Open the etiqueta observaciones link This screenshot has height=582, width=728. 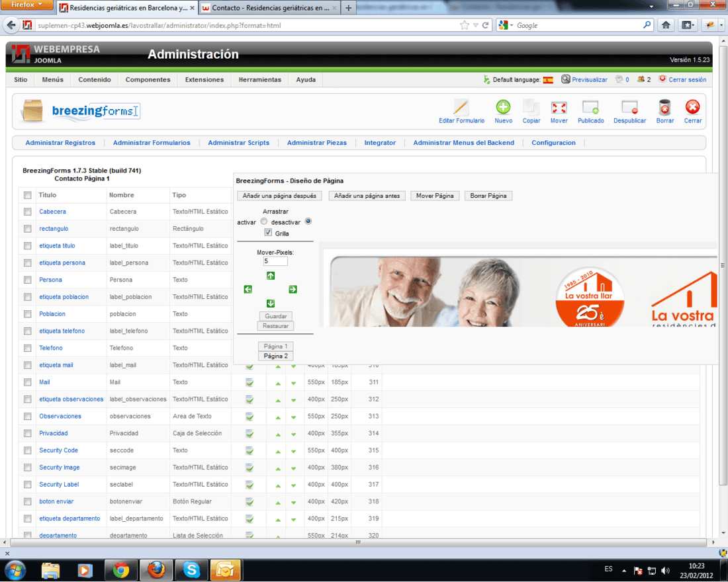pos(71,399)
